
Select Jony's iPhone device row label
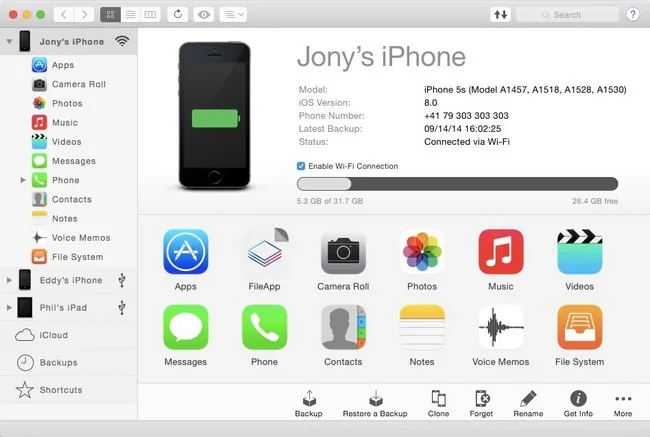click(72, 42)
